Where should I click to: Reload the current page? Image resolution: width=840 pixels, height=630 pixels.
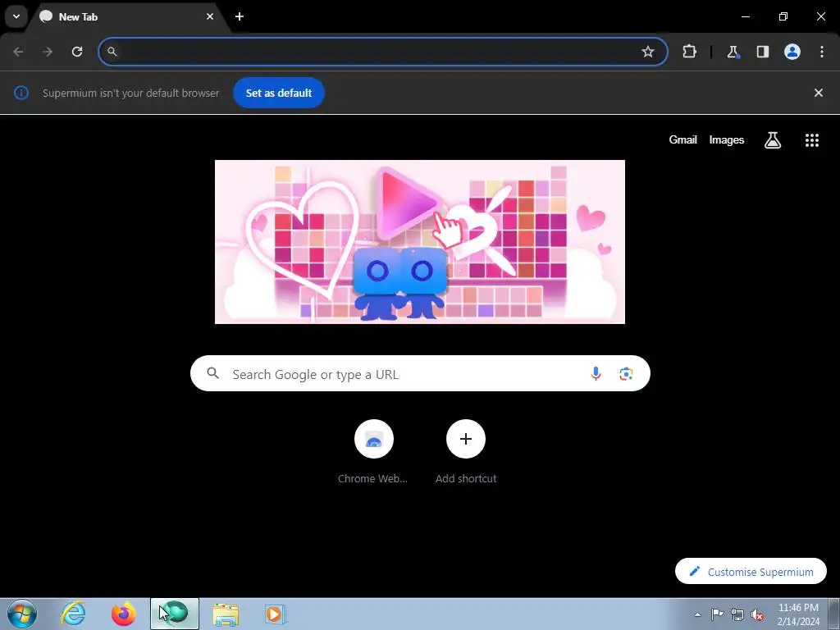point(77,52)
